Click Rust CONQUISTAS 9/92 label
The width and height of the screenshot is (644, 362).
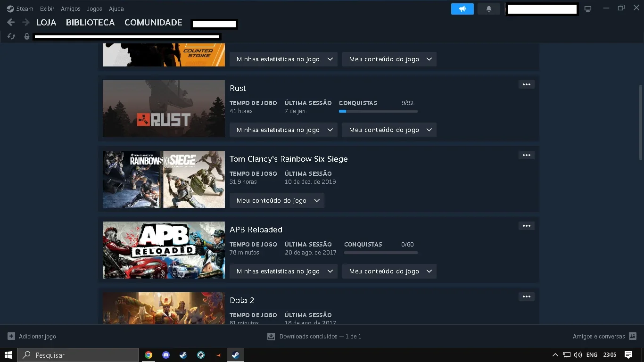point(376,103)
